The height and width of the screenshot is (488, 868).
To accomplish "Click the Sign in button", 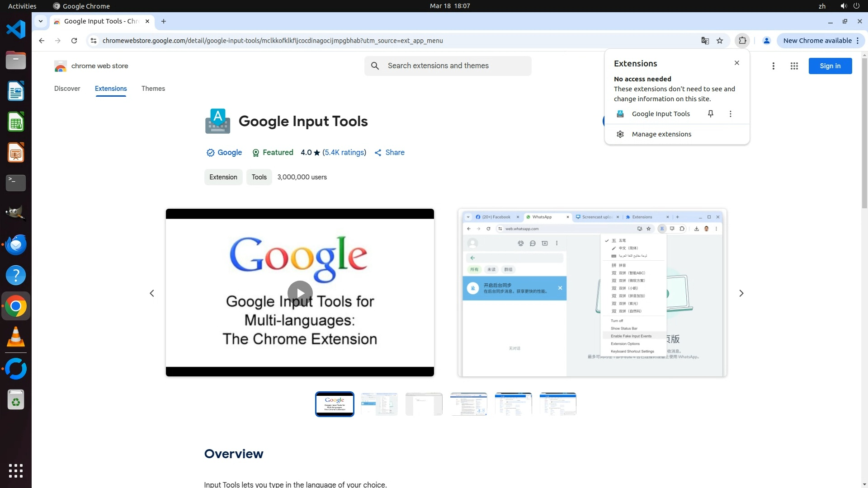I will pyautogui.click(x=830, y=66).
